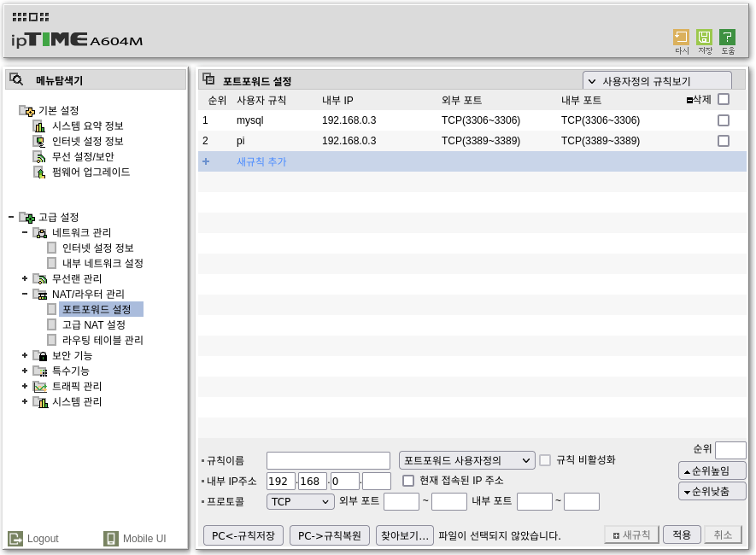
Task: Click the page icon beside 내부 네트워크 설정
Action: pos(51,263)
